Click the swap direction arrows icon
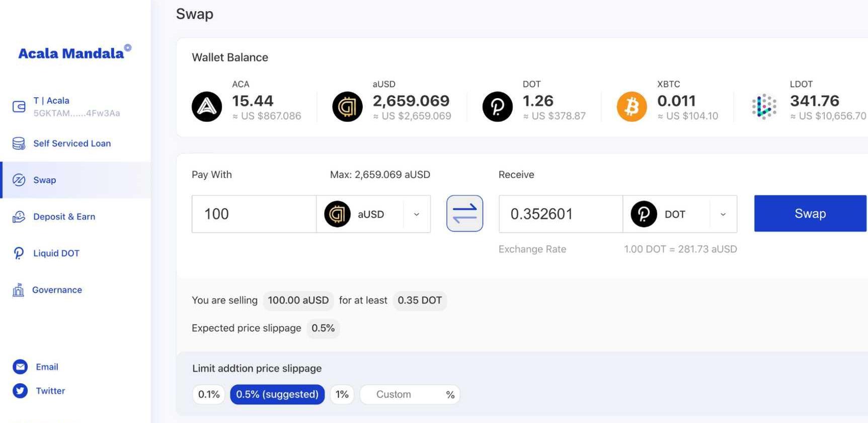 pos(464,214)
